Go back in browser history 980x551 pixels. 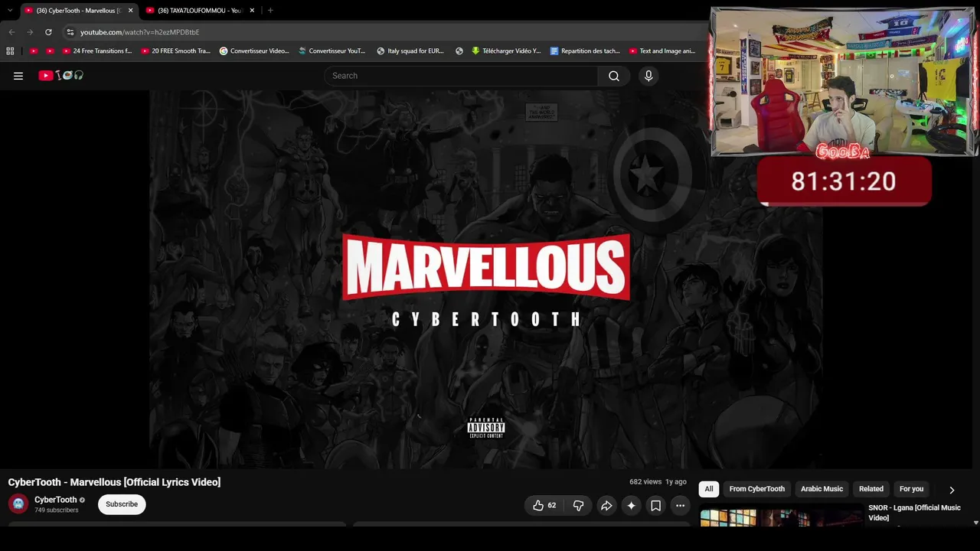coord(11,32)
